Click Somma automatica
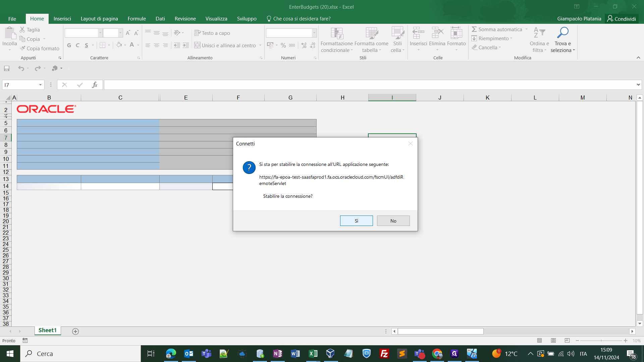This screenshot has width=644, height=362. click(x=497, y=29)
